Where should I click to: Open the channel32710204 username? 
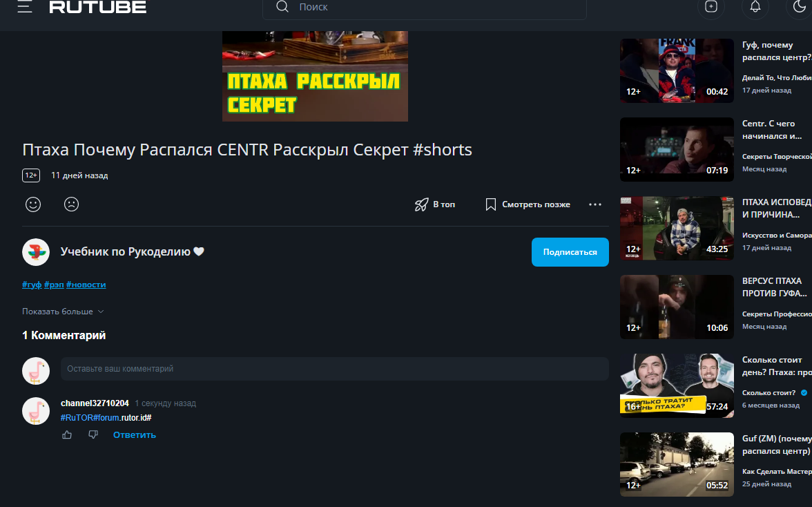click(95, 403)
